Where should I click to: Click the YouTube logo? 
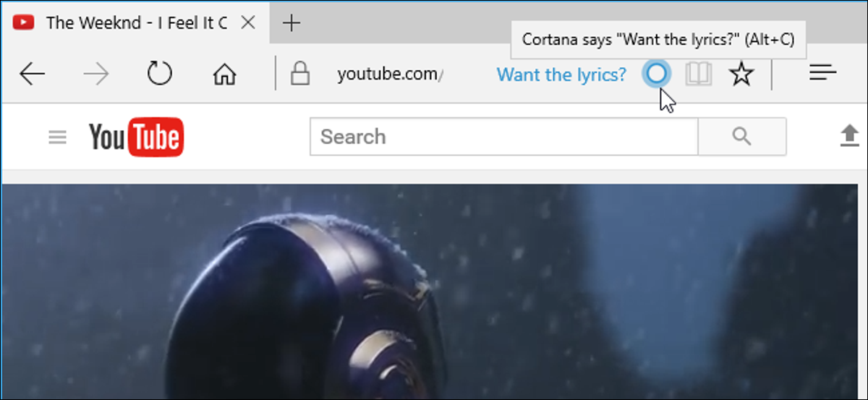click(x=136, y=137)
